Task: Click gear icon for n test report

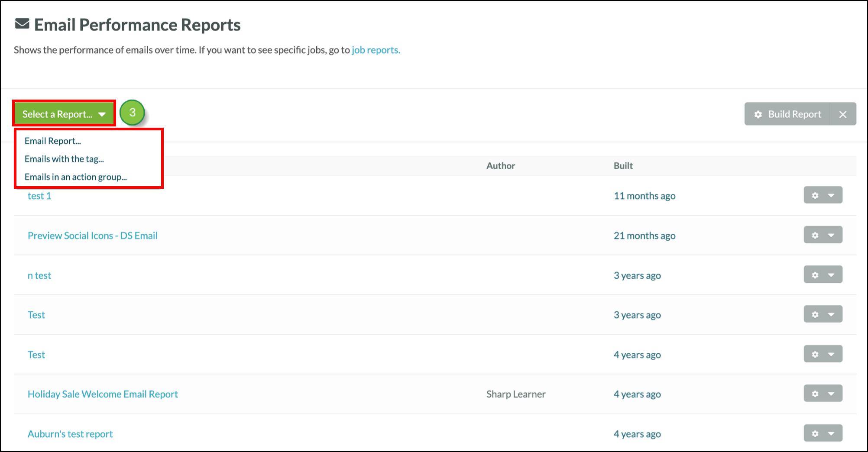Action: [x=815, y=275]
